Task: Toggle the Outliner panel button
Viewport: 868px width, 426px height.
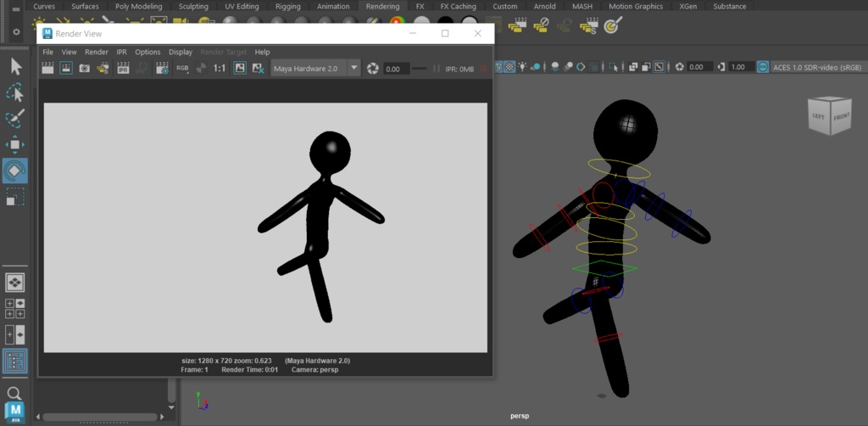Action: [15, 361]
